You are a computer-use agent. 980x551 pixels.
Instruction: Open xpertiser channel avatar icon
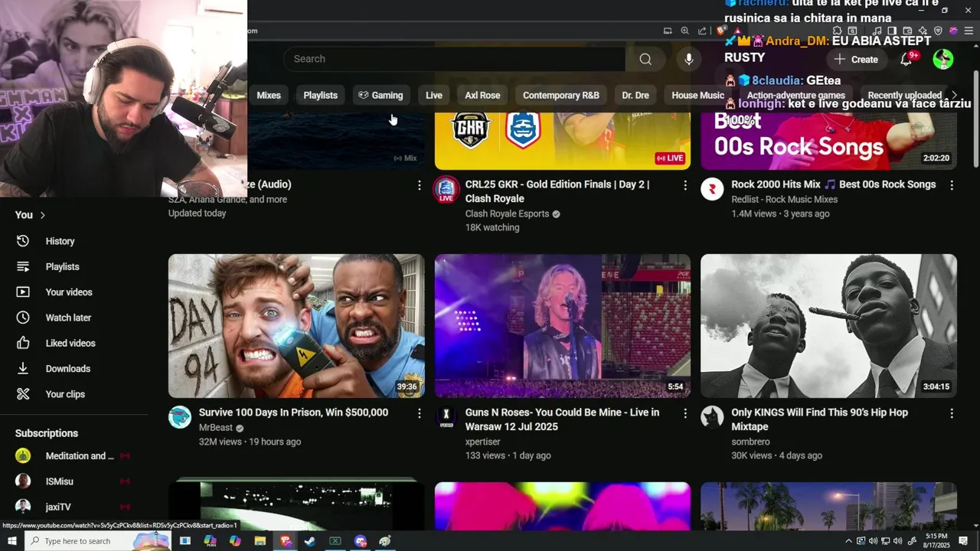tap(446, 417)
